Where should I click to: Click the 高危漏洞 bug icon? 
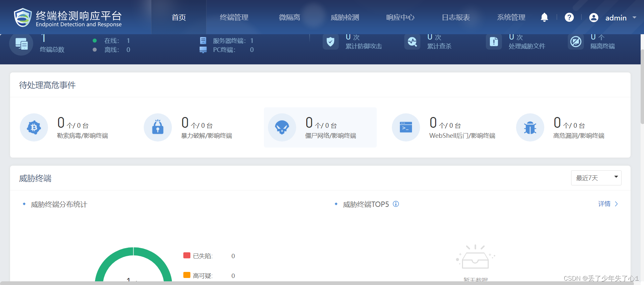click(530, 127)
